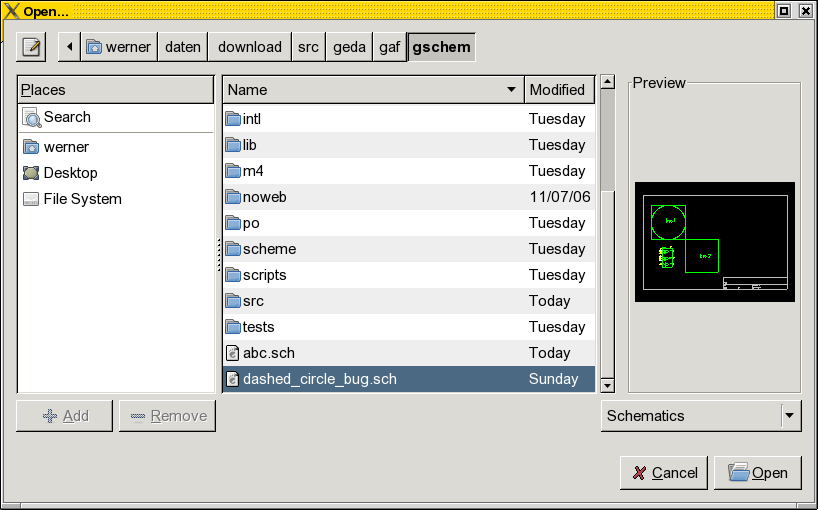
Task: Click the Search icon in Places
Action: click(x=32, y=118)
